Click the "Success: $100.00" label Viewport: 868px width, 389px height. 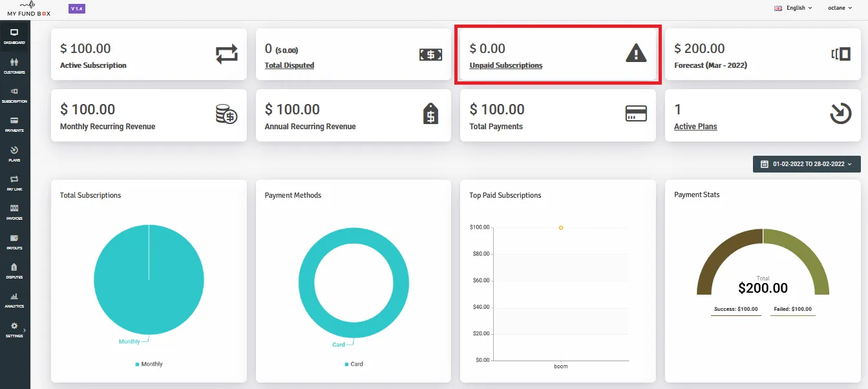(736, 310)
